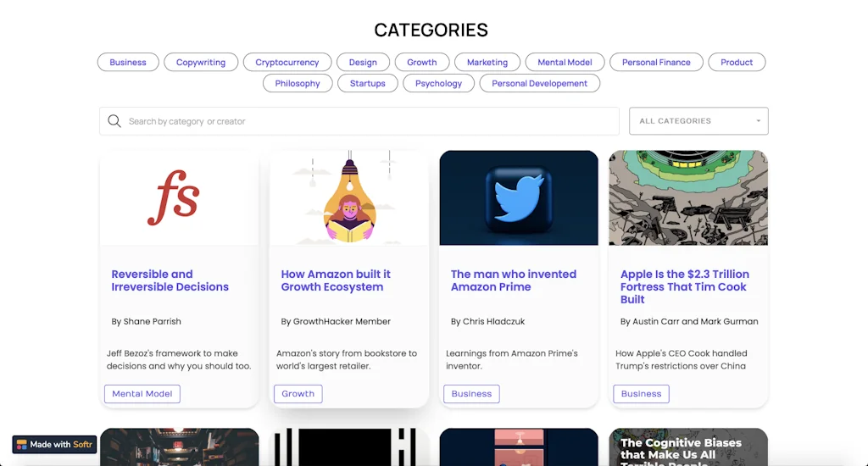Click author text By Chris Hladczuk
This screenshot has height=466, width=868.
click(x=487, y=321)
